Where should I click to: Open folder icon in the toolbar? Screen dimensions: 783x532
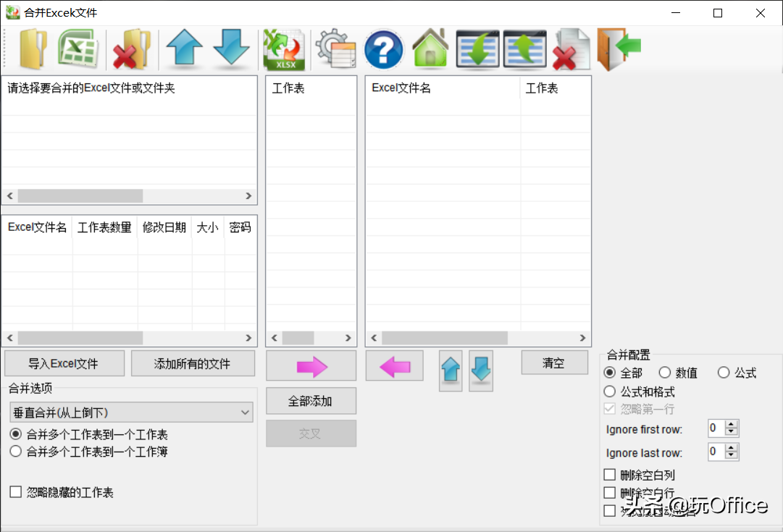pos(33,48)
